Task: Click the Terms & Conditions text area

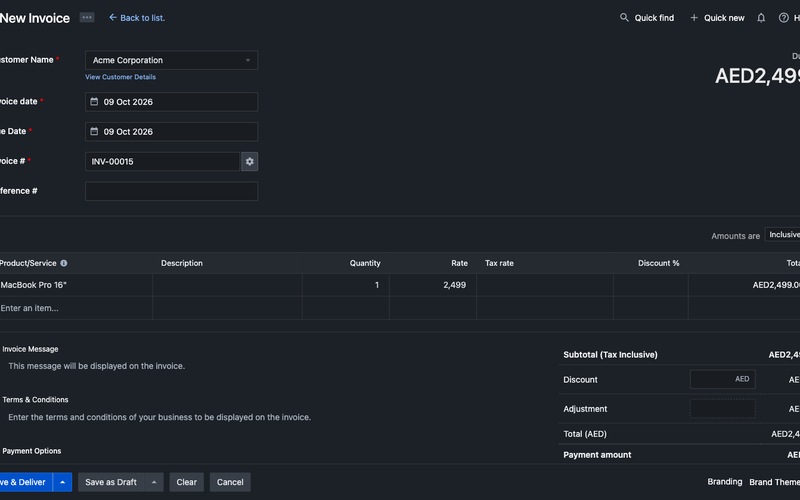Action: [159, 417]
